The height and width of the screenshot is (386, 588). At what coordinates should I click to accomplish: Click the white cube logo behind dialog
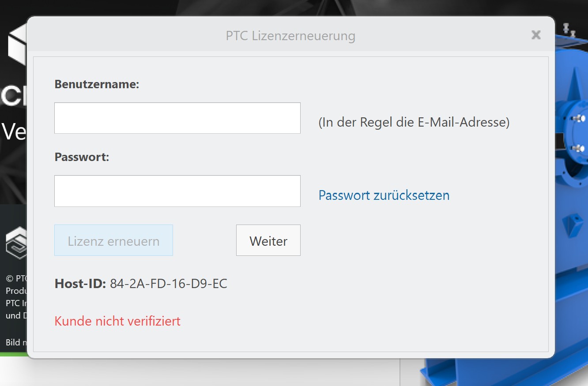tap(17, 44)
